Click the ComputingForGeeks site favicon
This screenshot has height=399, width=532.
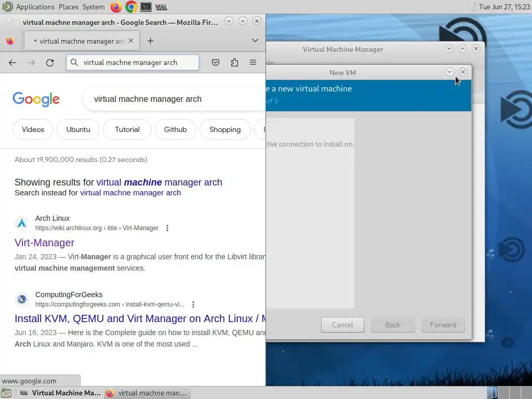[x=22, y=299]
